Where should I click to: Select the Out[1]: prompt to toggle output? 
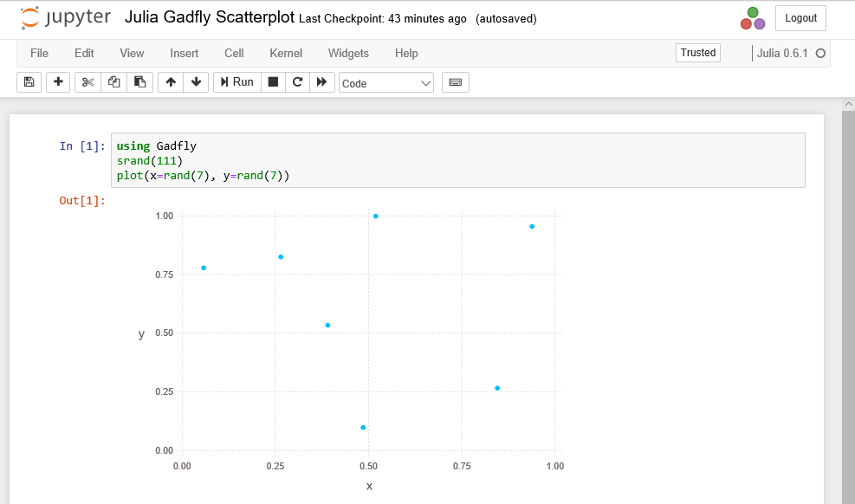pyautogui.click(x=82, y=201)
